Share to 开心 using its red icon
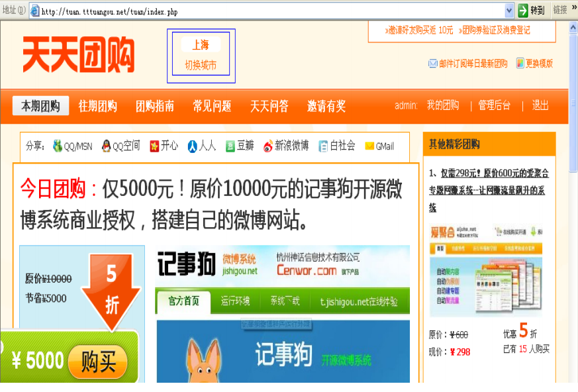Viewport: 578px width, 392px height. [x=154, y=146]
